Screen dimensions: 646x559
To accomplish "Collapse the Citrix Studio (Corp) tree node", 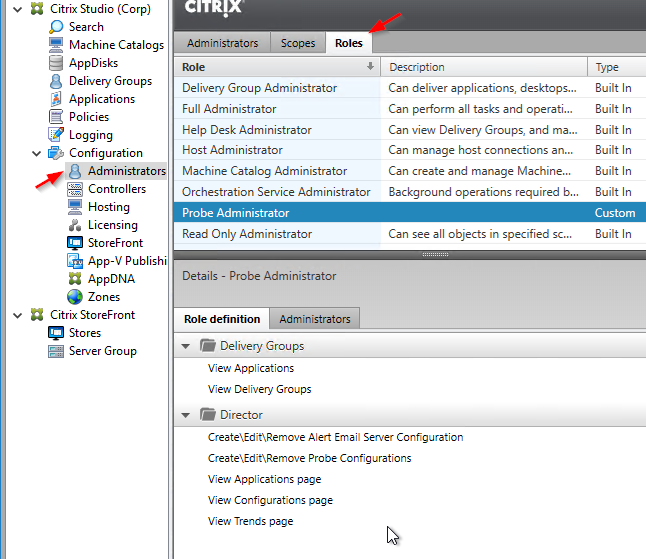I will [x=18, y=9].
